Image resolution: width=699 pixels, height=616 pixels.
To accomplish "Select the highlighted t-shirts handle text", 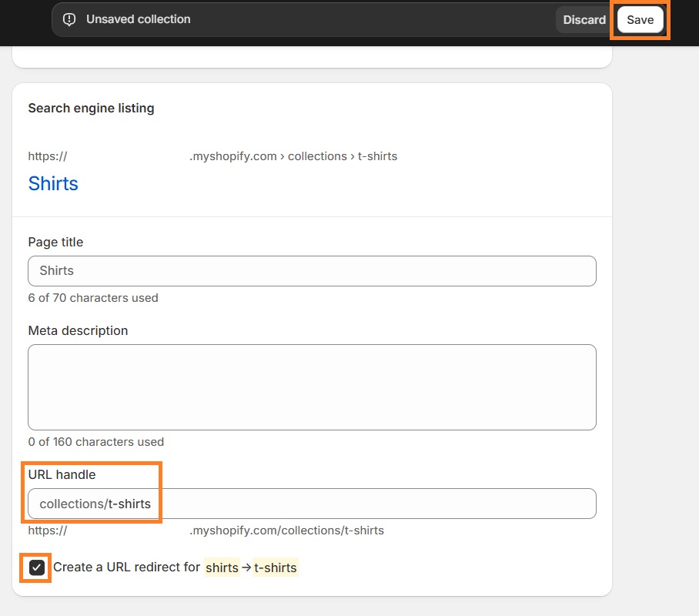I will (x=275, y=567).
